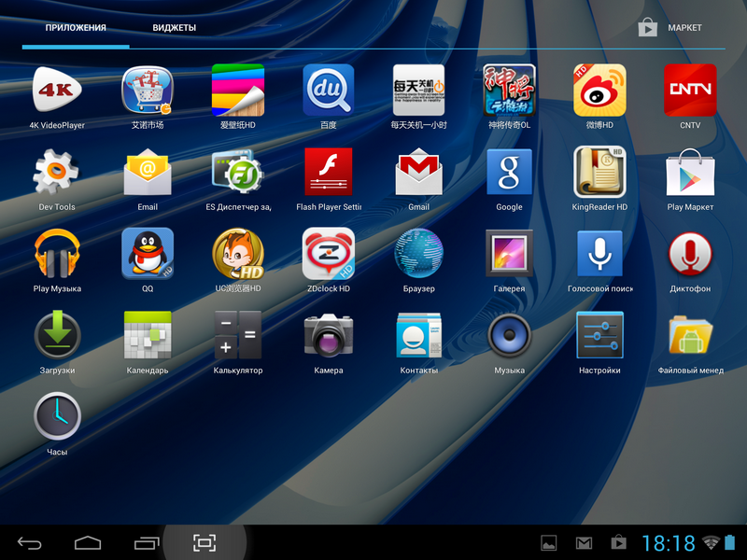Open the 神将传奇OL game
This screenshot has width=747, height=560.
click(509, 91)
